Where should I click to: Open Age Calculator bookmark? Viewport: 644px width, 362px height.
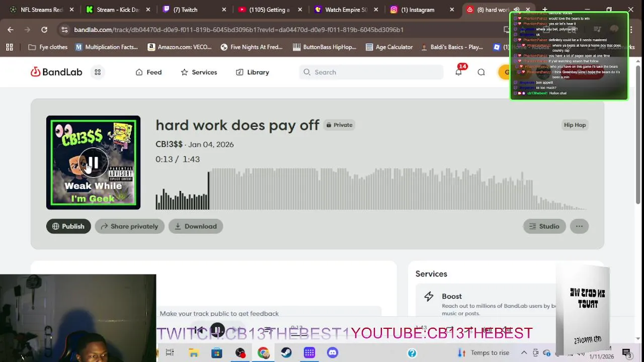[x=389, y=47]
